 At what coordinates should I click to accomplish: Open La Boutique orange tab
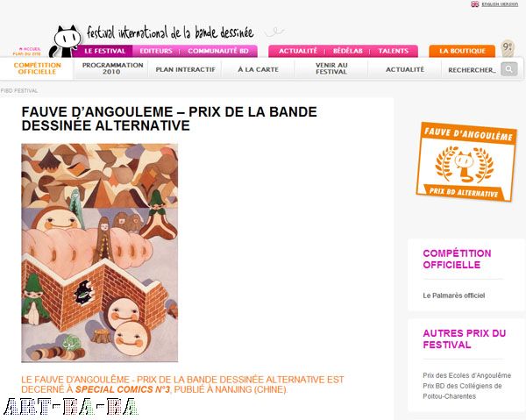tap(462, 51)
